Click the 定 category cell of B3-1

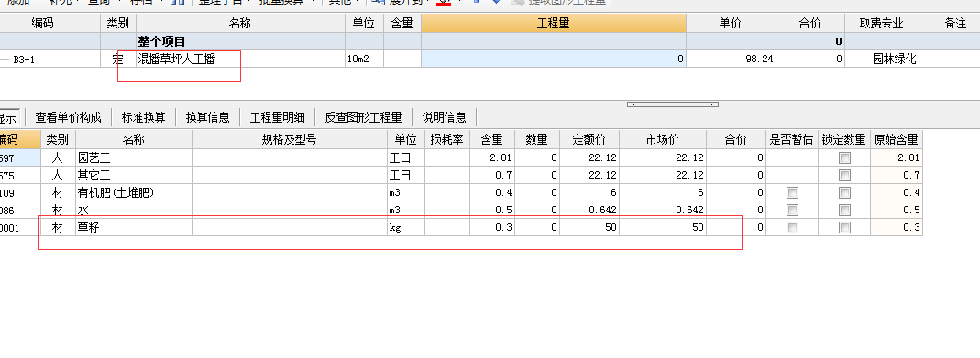pyautogui.click(x=118, y=60)
